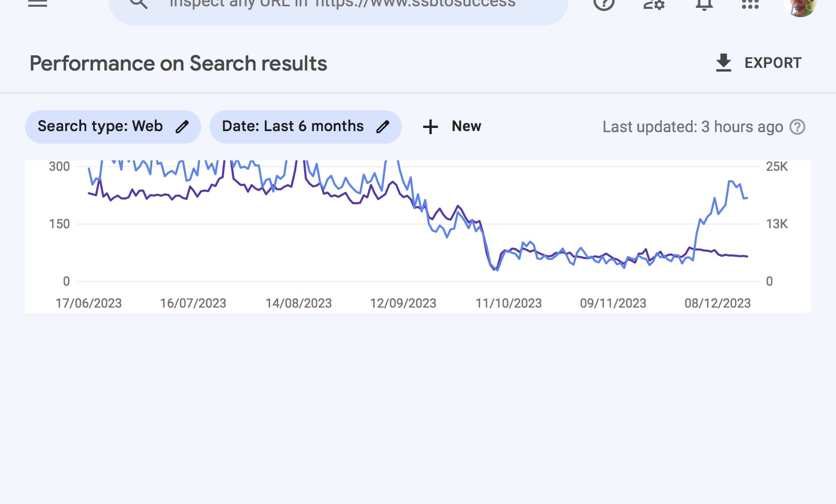The height and width of the screenshot is (504, 836).
Task: Open the notifications bell
Action: (x=704, y=3)
